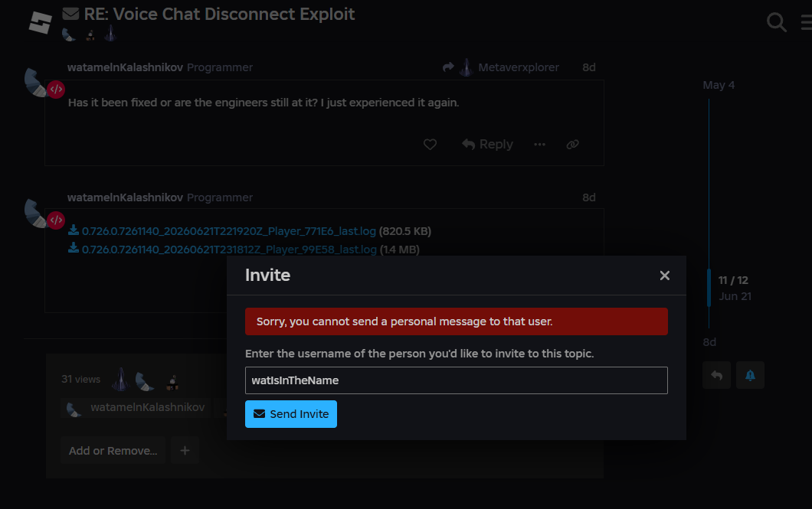Click the third participant avatar beside 31 views
Image resolution: width=812 pixels, height=509 pixels.
coord(172,382)
